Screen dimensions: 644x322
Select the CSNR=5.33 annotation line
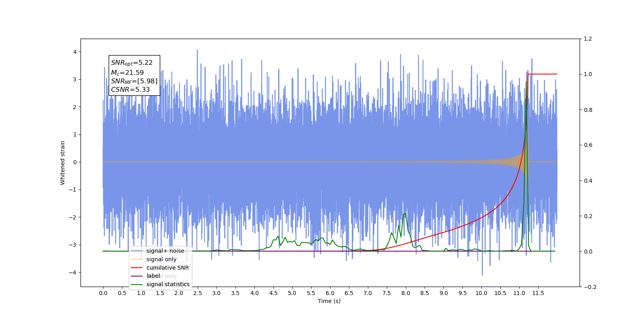(x=130, y=89)
